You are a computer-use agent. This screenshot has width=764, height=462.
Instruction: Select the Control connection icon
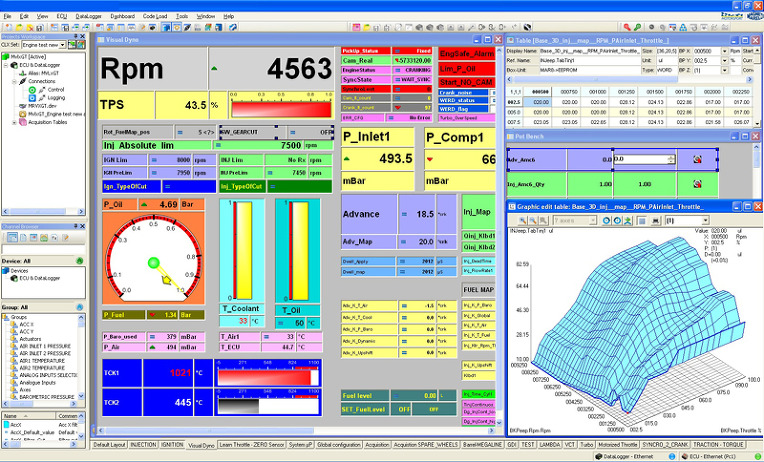32,90
